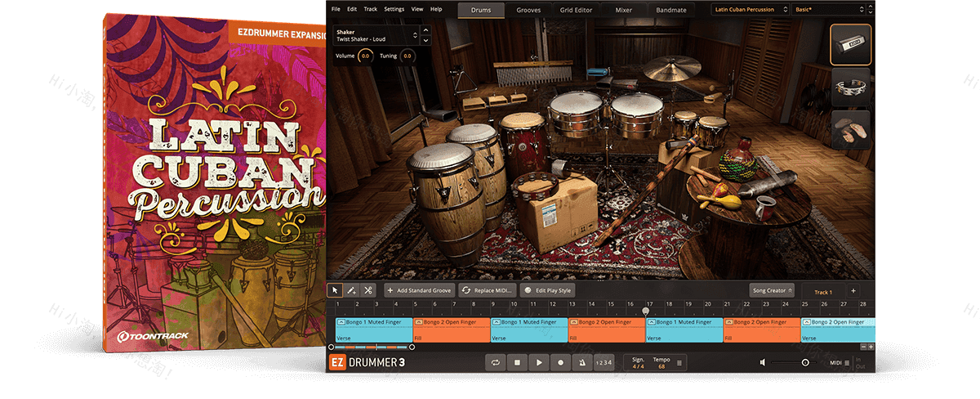The image size is (980, 399).
Task: Toggle the metronome click
Action: coord(581,362)
